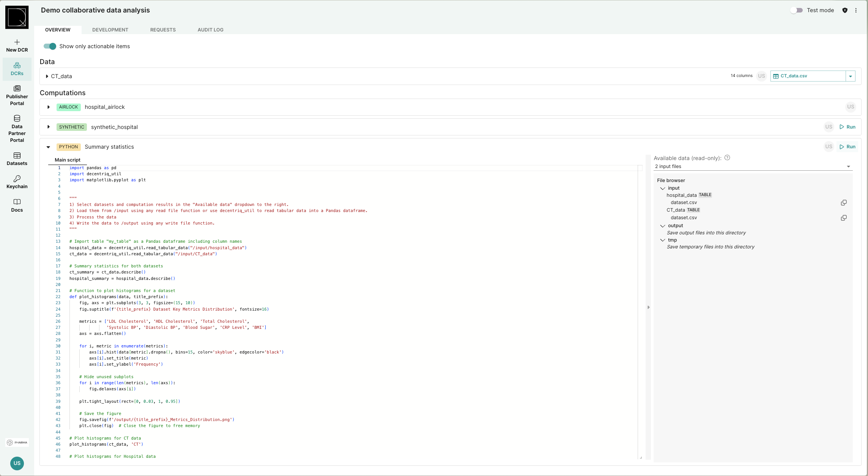868x476 pixels.
Task: Collapse the Summary statistics computation
Action: tap(48, 147)
